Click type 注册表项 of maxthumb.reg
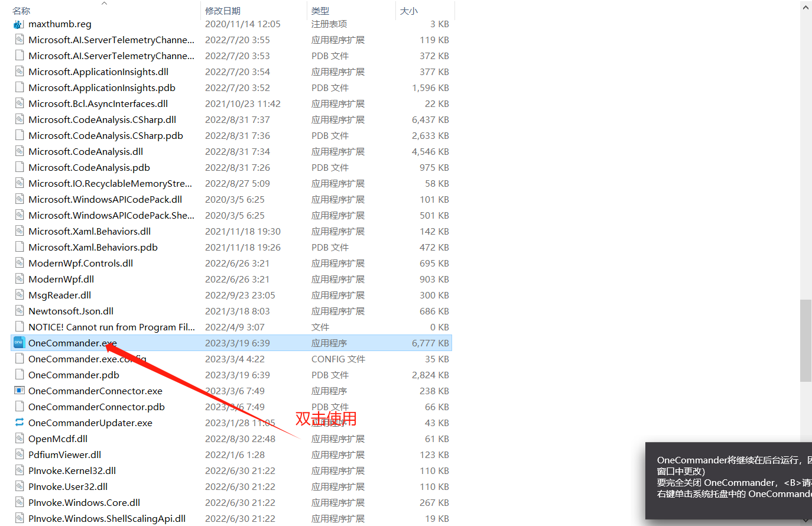This screenshot has width=812, height=526. (329, 24)
